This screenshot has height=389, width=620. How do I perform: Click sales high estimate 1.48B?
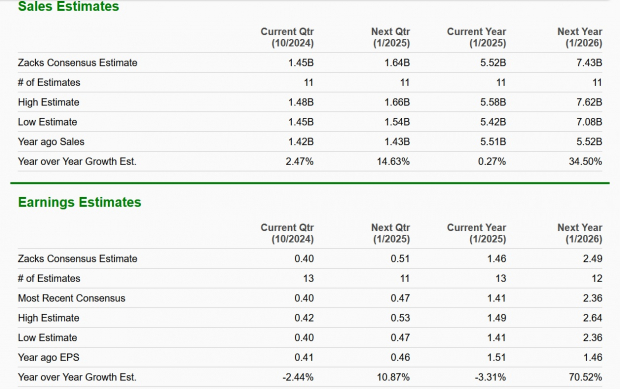301,102
